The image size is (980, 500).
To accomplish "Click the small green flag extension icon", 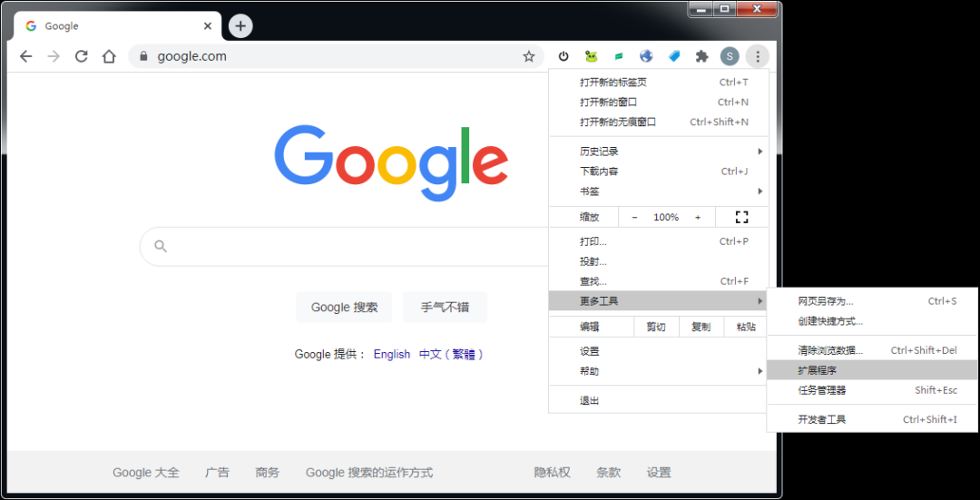I will [619, 57].
